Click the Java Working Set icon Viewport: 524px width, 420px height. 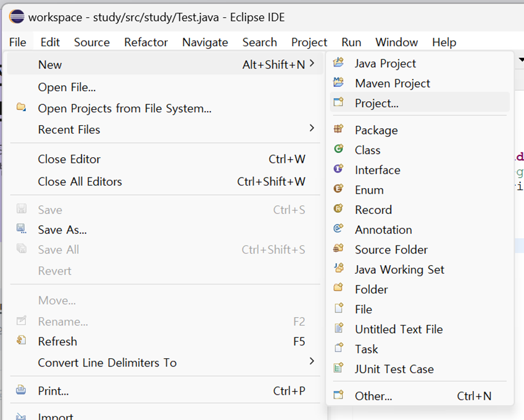(338, 268)
